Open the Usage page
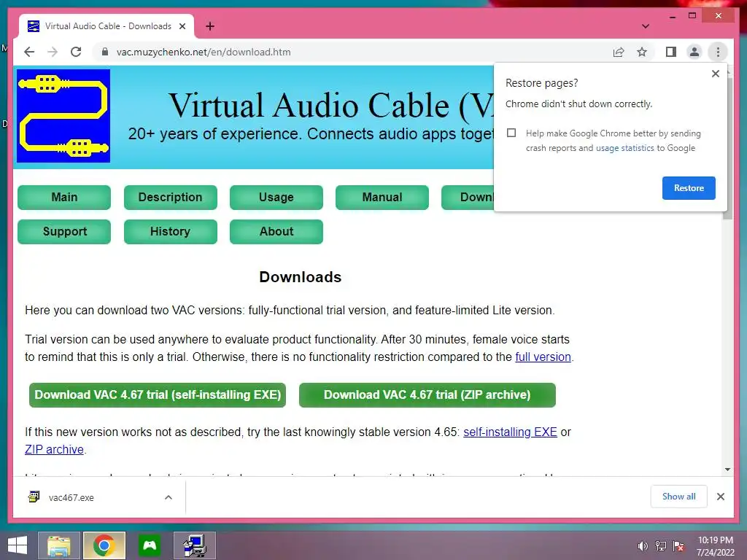747x560 pixels. pos(276,197)
